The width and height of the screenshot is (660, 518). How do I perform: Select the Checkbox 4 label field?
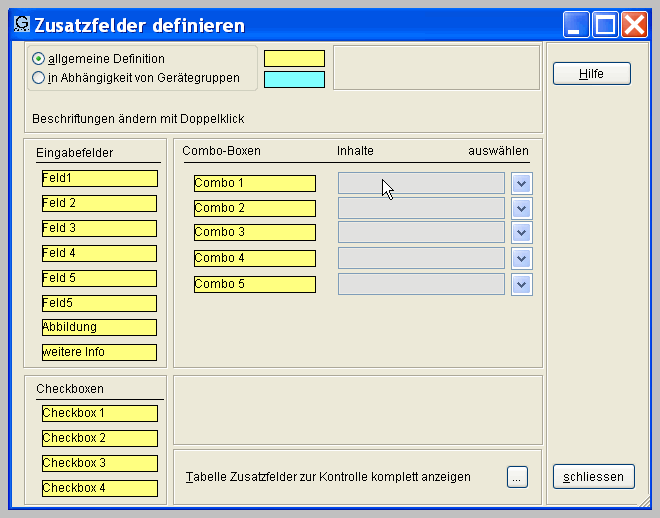99,488
